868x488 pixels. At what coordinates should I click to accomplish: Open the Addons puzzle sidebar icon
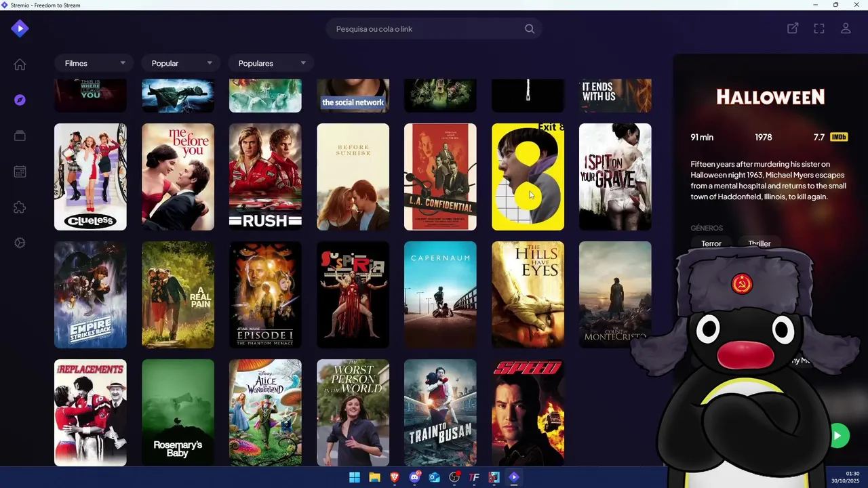[x=20, y=207]
